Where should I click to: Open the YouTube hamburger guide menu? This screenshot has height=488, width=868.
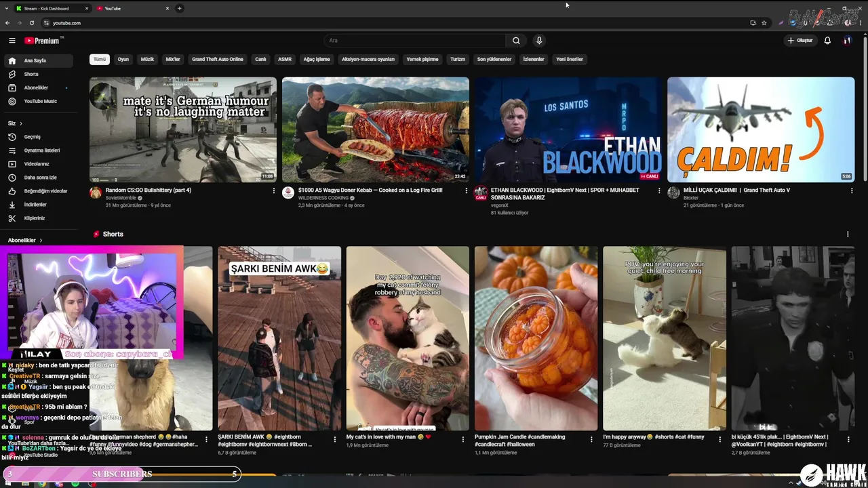point(12,41)
